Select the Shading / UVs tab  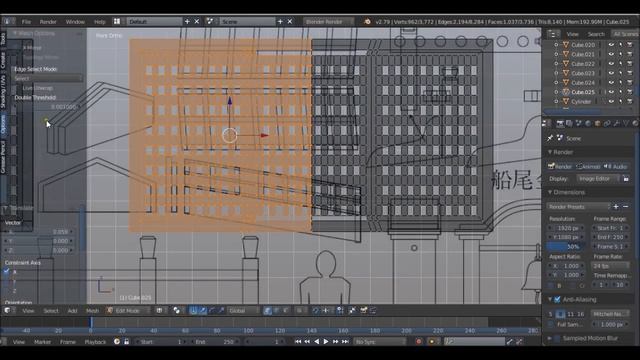tap(3, 92)
